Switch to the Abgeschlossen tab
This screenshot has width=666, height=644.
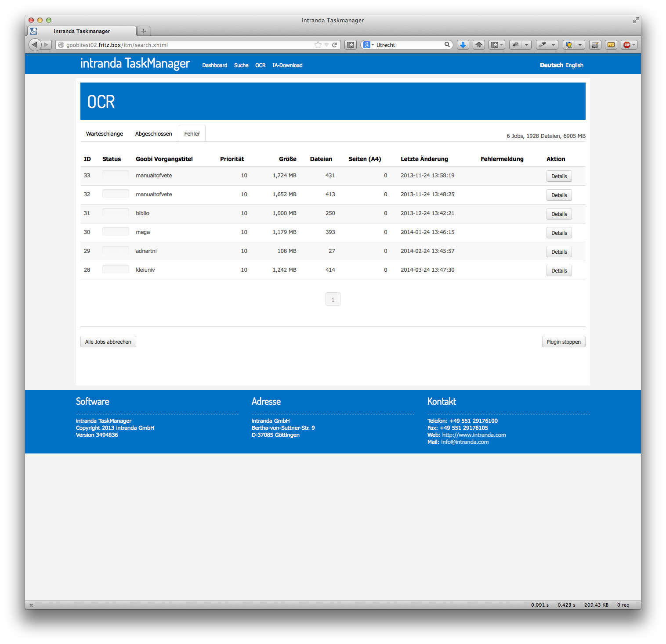[154, 134]
